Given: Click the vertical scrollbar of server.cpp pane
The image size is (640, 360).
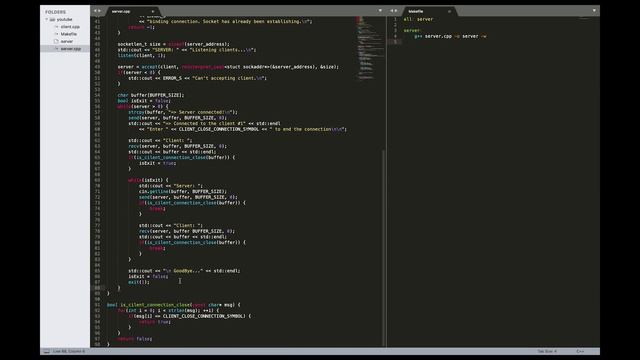Looking at the screenshot, I should pos(384,247).
